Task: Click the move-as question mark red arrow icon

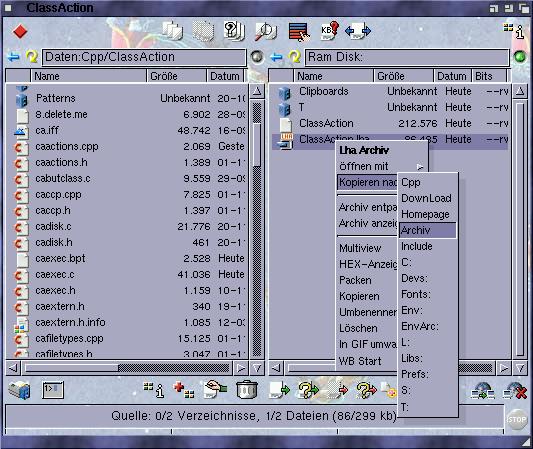Action: click(366, 390)
